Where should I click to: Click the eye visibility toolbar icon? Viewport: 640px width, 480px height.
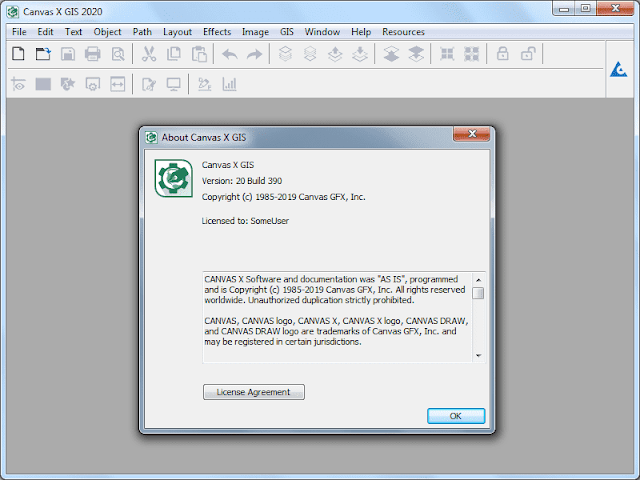tap(18, 84)
